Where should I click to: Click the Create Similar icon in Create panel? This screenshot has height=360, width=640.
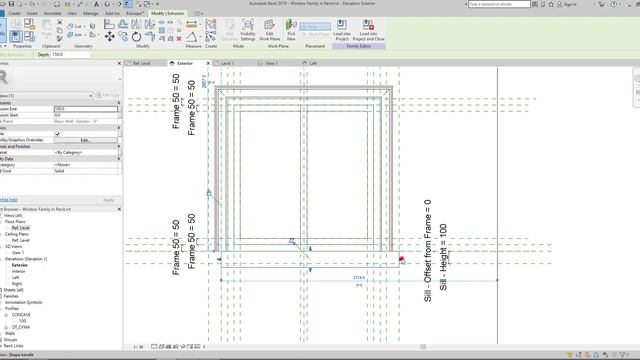(211, 37)
